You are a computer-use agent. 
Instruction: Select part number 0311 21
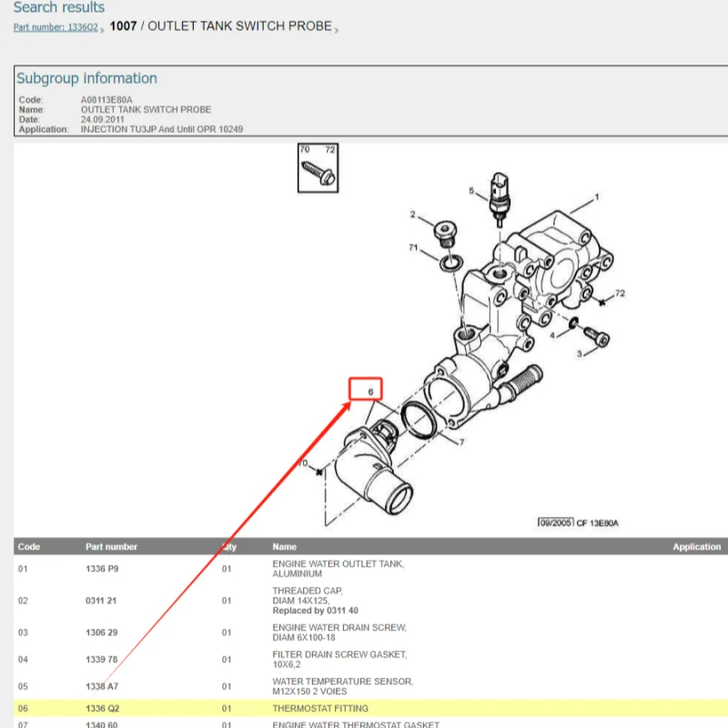coord(101,601)
